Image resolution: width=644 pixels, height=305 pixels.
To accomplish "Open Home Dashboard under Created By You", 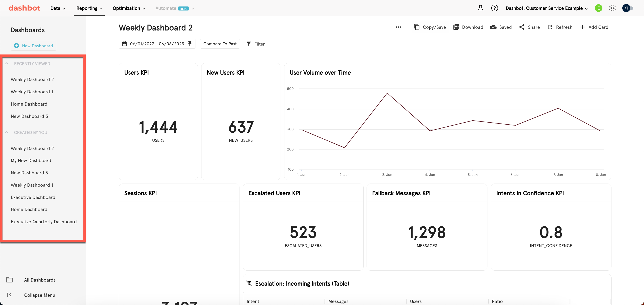I will tap(29, 209).
